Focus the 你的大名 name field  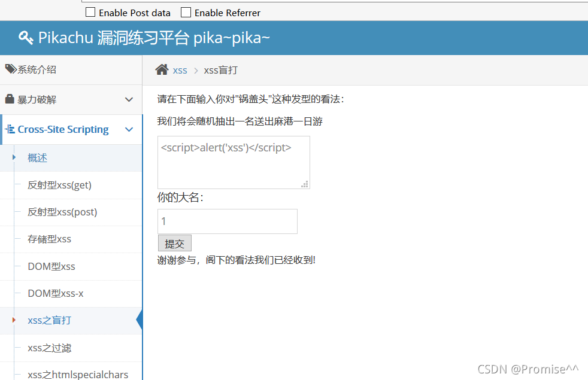click(x=228, y=221)
